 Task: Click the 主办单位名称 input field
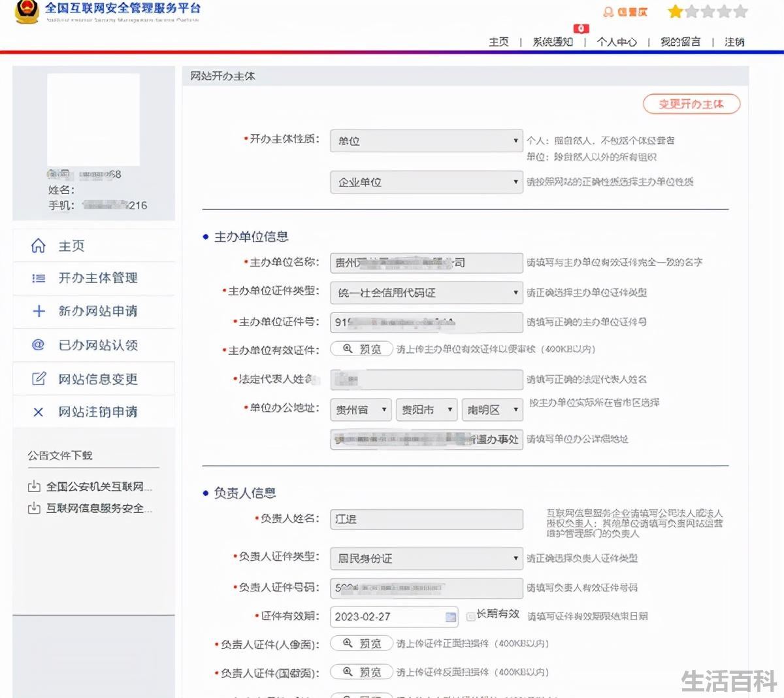pyautogui.click(x=426, y=263)
